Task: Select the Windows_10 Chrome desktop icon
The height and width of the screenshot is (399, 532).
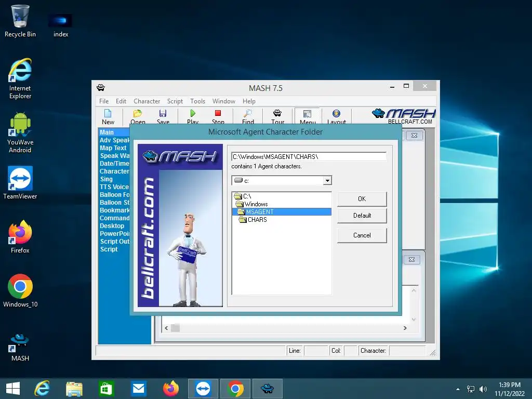Action: coord(20,290)
